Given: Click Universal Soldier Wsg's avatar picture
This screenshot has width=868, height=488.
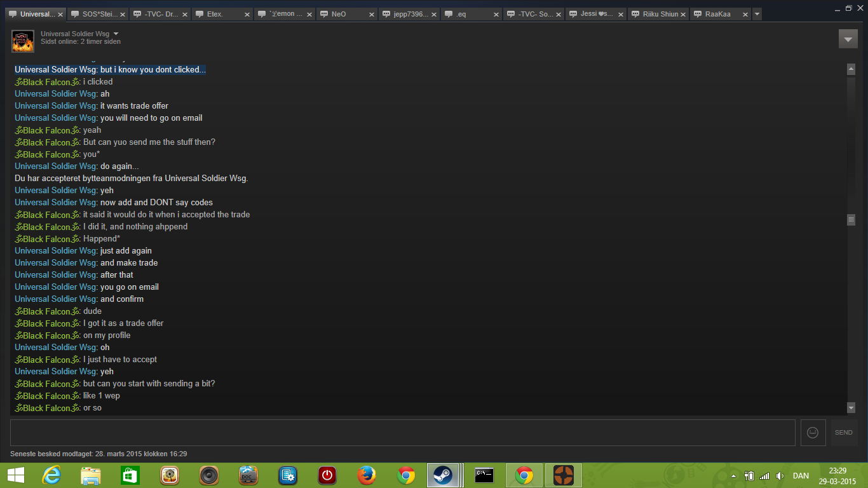Looking at the screenshot, I should 23,41.
